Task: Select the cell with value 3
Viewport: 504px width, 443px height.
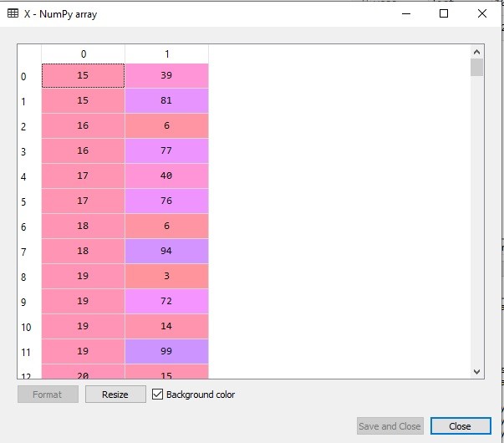Action: (x=166, y=277)
